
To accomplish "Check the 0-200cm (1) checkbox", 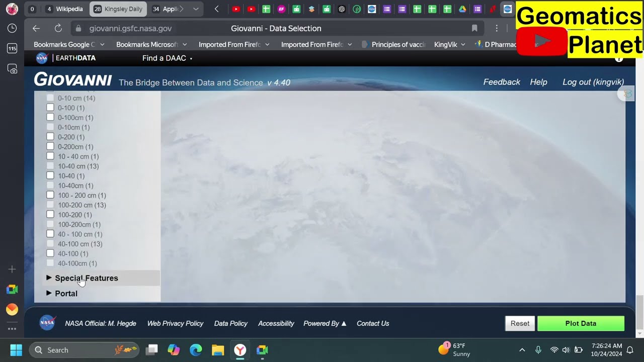I will click(x=50, y=146).
